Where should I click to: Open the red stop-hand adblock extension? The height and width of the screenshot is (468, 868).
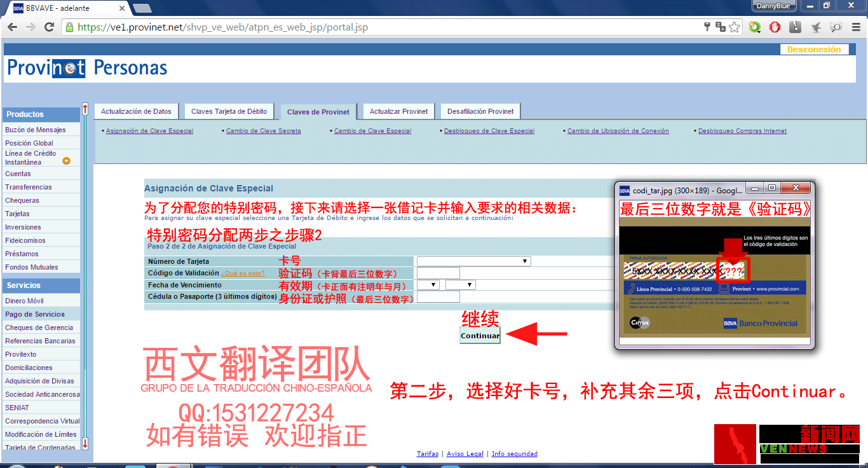tap(775, 27)
